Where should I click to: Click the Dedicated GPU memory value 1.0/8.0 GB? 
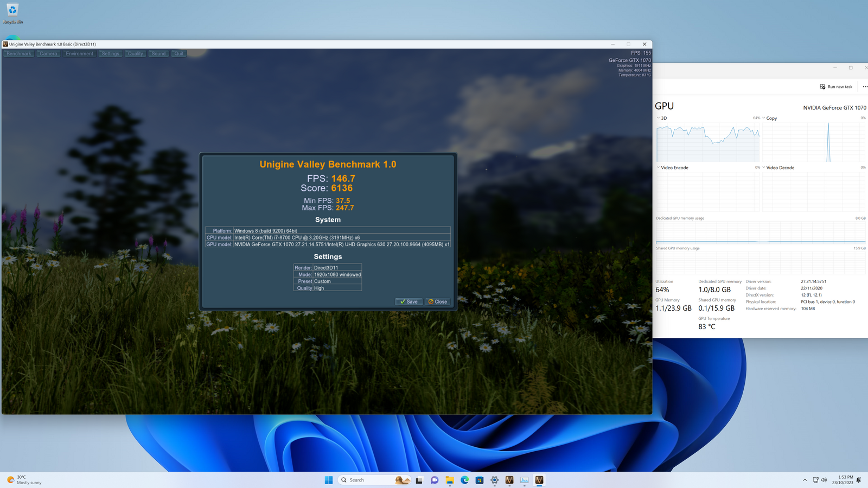714,290
